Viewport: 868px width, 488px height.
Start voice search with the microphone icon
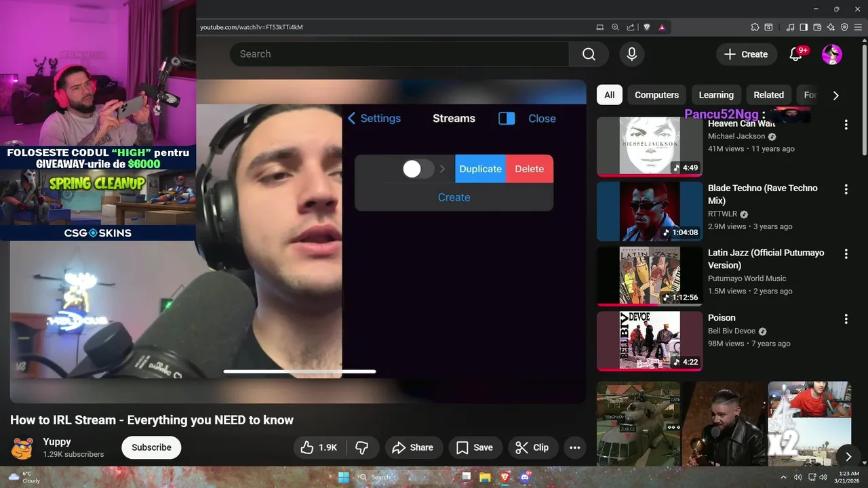[x=631, y=54]
